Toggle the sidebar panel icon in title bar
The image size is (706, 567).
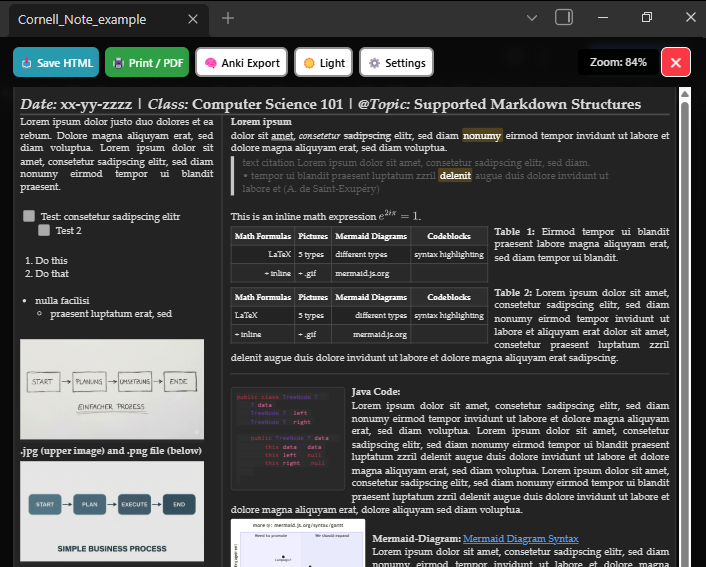(564, 18)
